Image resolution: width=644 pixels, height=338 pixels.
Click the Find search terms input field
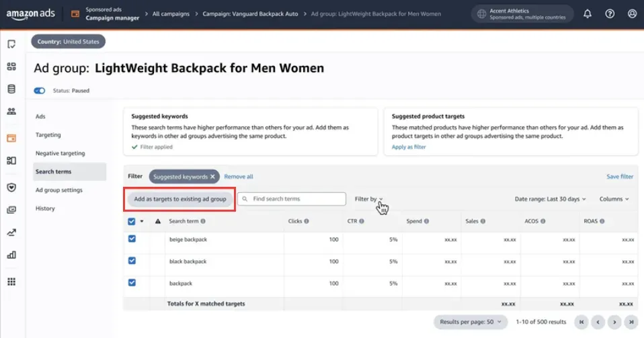pos(292,199)
